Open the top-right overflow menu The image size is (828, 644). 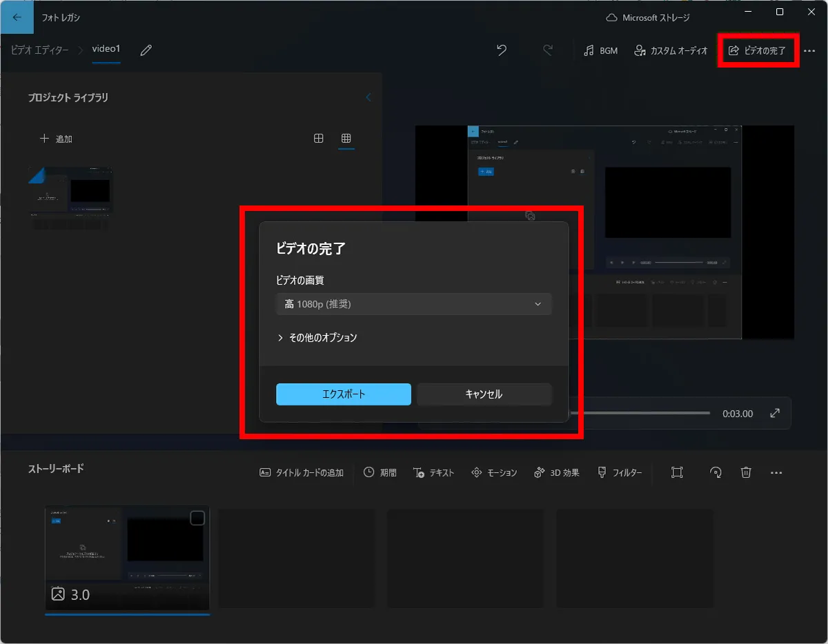point(810,50)
